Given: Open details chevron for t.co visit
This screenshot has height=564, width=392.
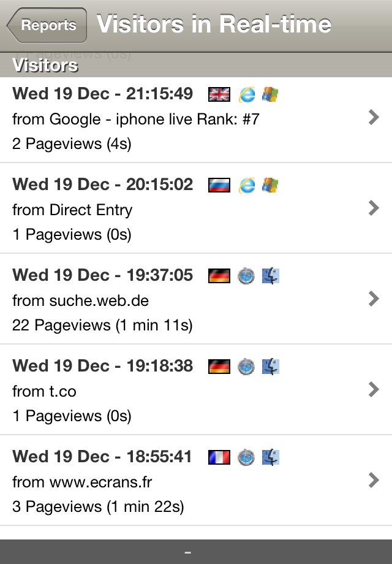Looking at the screenshot, I should [374, 389].
